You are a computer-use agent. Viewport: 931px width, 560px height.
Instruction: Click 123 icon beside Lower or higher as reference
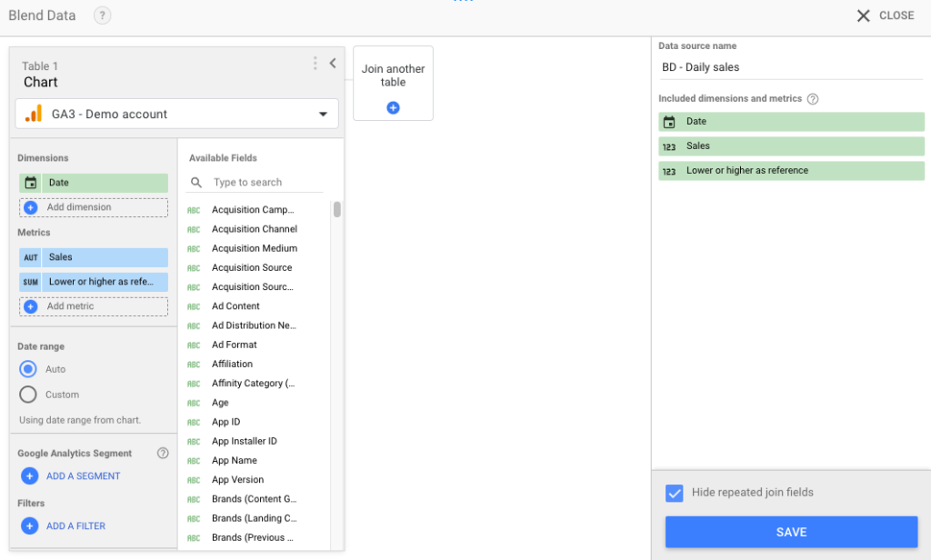pyautogui.click(x=669, y=171)
